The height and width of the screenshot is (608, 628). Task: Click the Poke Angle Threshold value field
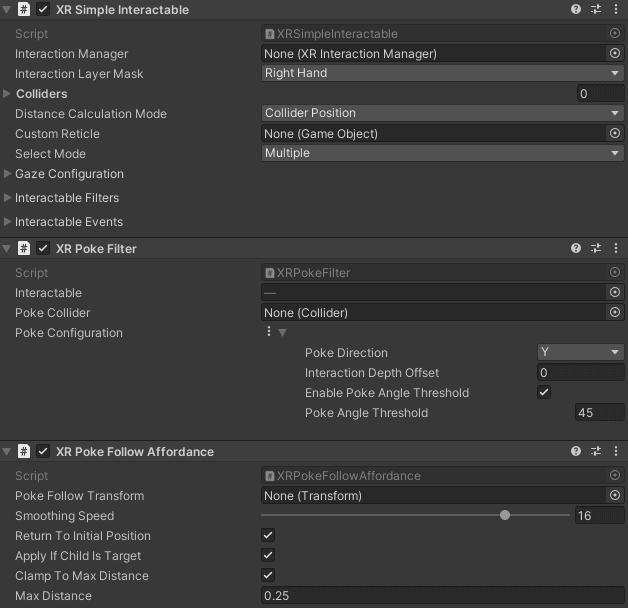[x=598, y=412]
